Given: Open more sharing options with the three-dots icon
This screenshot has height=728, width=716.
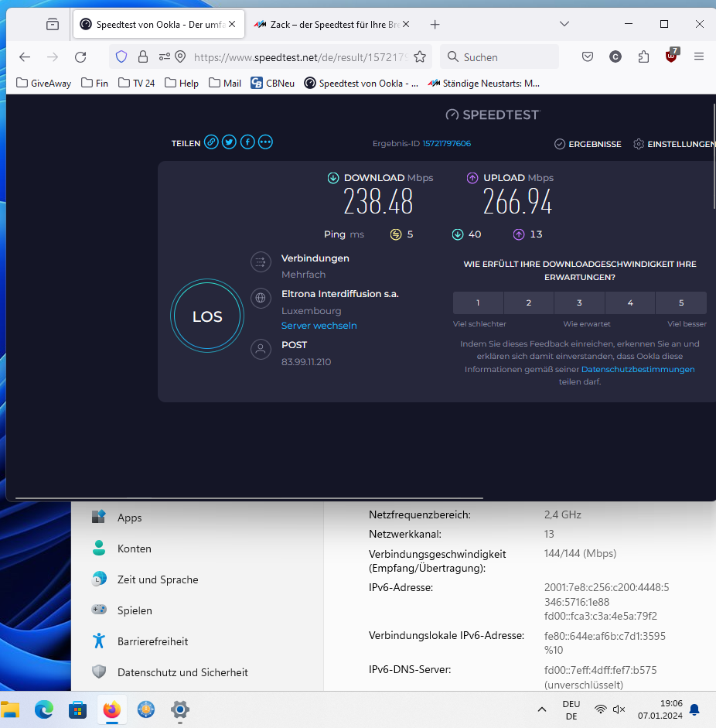Looking at the screenshot, I should pyautogui.click(x=265, y=142).
